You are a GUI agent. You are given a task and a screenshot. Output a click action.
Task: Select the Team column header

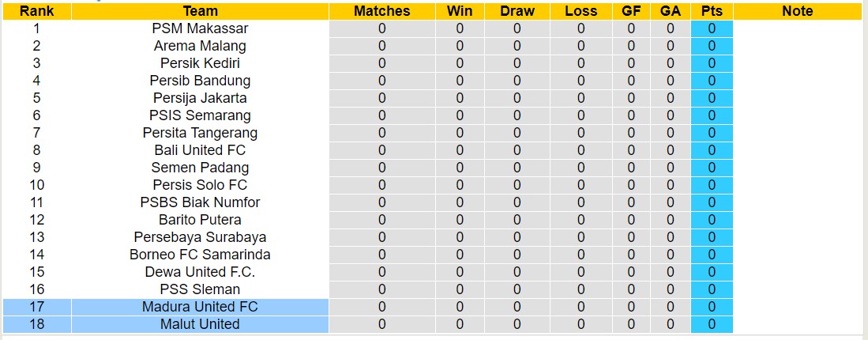coord(200,11)
